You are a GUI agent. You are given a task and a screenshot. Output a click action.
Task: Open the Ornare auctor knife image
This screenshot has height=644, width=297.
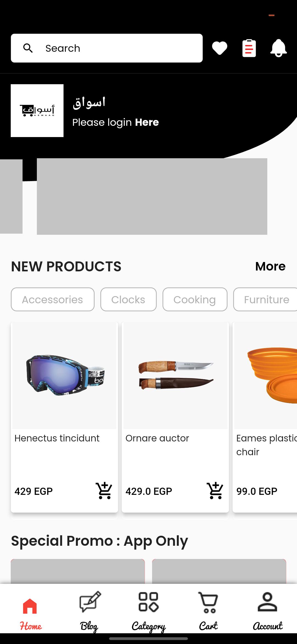click(175, 375)
